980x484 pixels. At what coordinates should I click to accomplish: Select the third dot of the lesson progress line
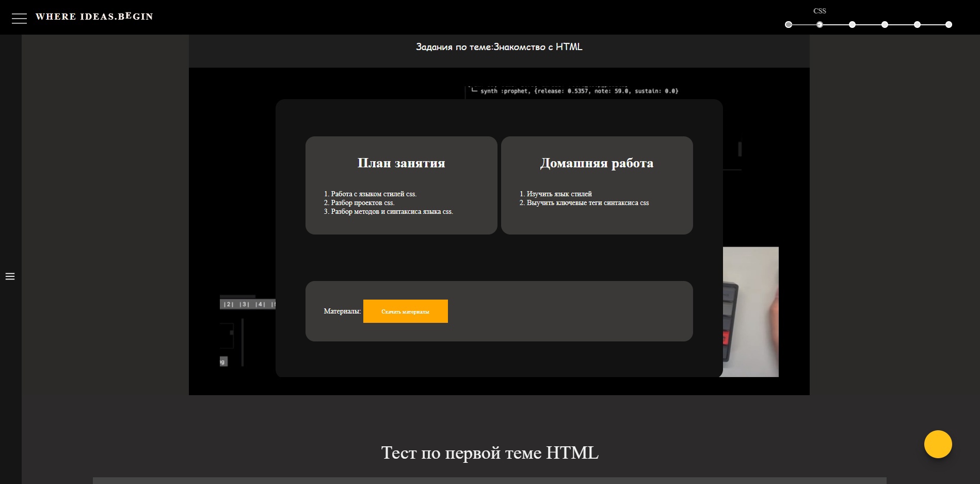pos(852,24)
